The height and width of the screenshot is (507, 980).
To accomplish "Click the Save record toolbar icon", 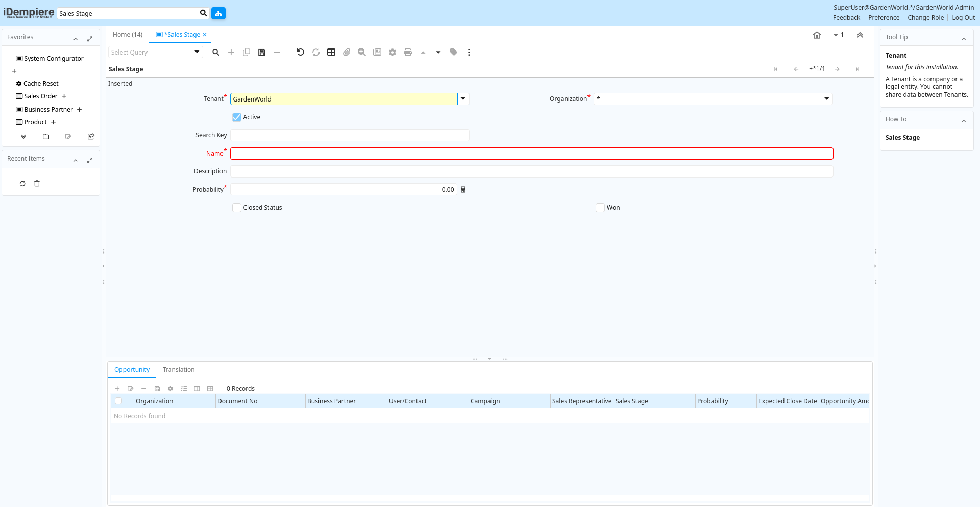I will point(262,52).
